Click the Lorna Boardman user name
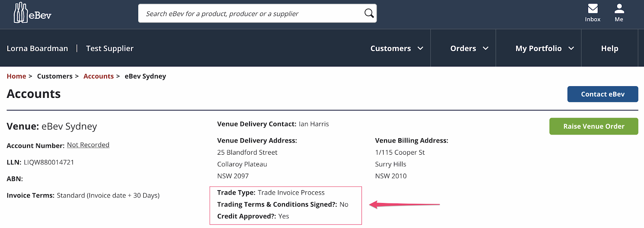 pos(37,48)
